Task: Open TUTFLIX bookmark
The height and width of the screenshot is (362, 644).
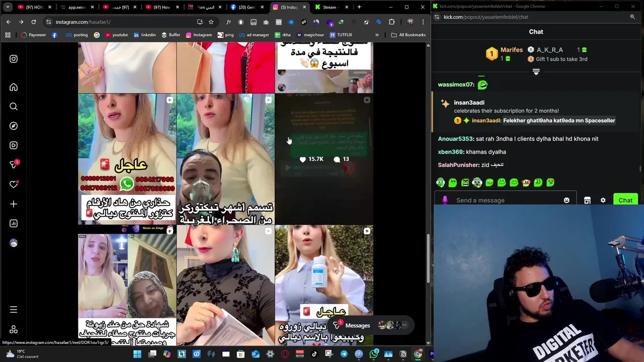Action: [341, 35]
